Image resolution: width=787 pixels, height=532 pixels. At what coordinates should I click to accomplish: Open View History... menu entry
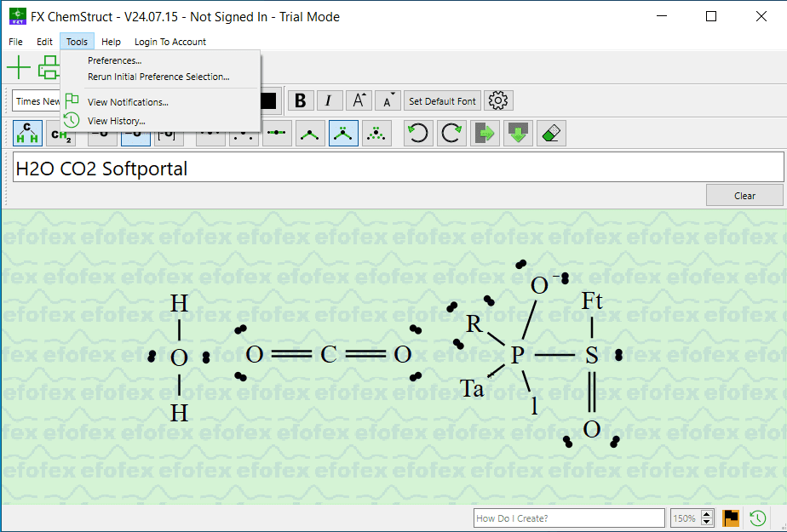pyautogui.click(x=160, y=121)
